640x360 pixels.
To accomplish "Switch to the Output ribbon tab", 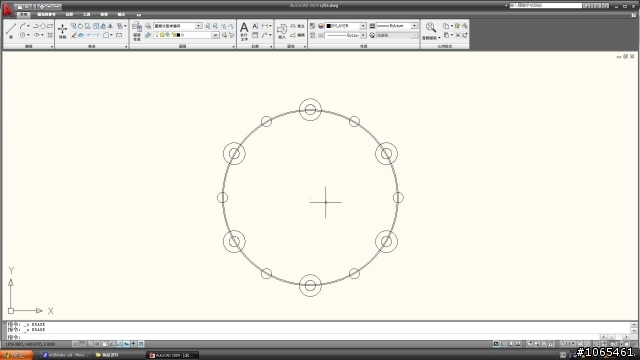I will pos(121,14).
